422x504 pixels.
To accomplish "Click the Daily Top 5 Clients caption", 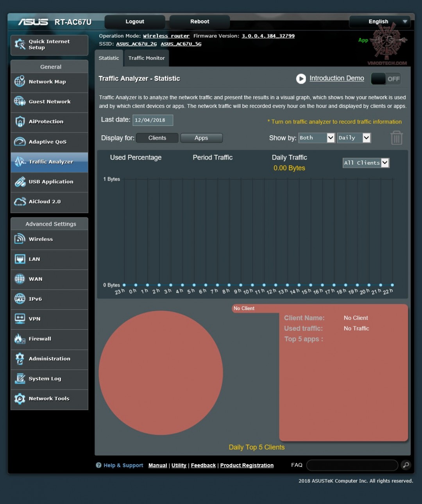I will [257, 447].
